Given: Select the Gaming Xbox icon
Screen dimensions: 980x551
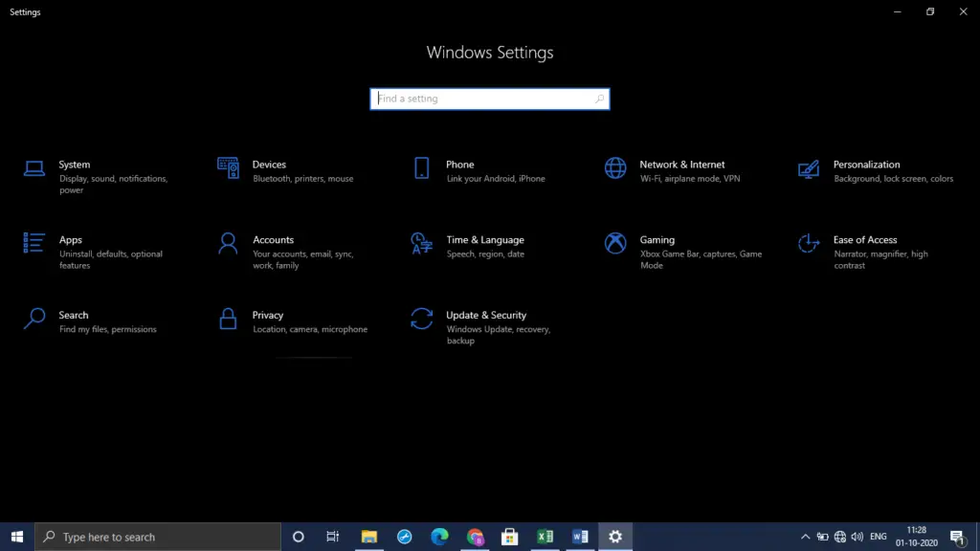Looking at the screenshot, I should [x=615, y=243].
